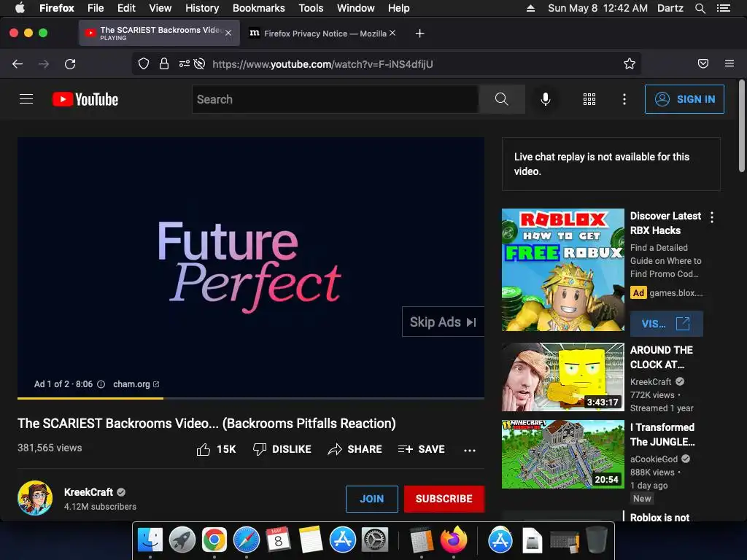
Task: Switch to Firefox Privacy Notice tab
Action: pyautogui.click(x=322, y=34)
